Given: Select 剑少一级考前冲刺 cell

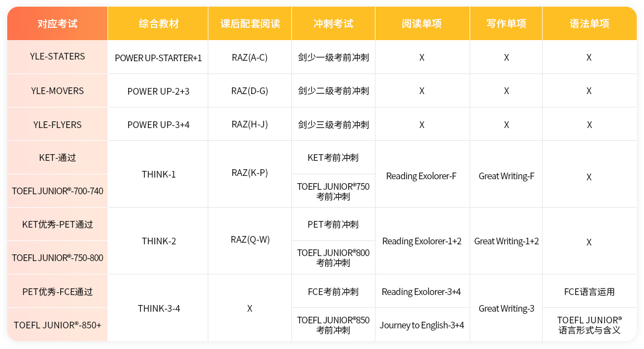Looking at the screenshot, I should 333,57.
